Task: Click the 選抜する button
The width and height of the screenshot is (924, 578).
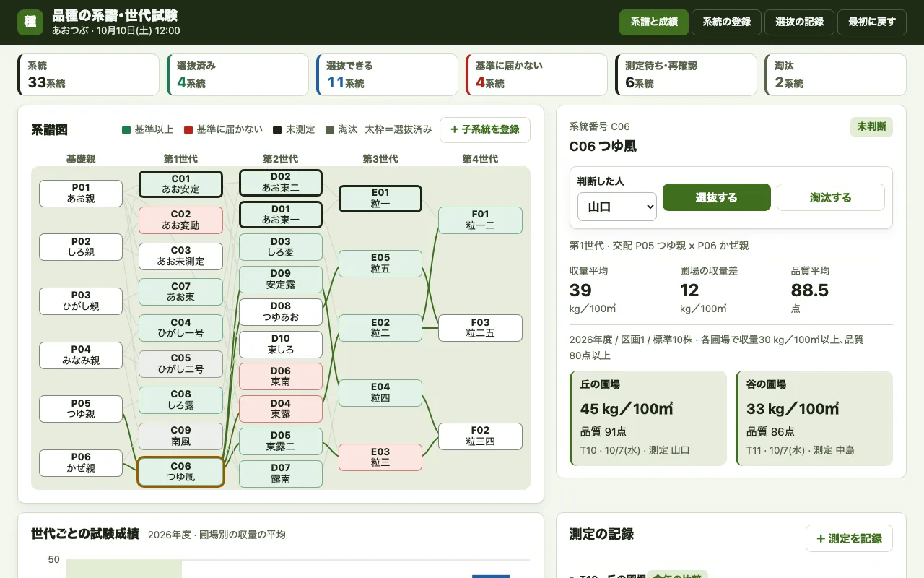Action: tap(717, 197)
